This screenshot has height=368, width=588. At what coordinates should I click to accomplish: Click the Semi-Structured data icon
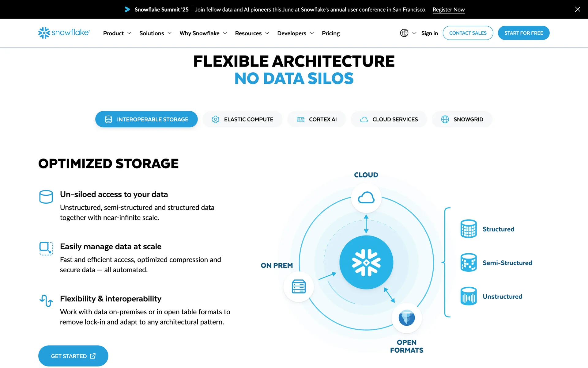point(468,263)
